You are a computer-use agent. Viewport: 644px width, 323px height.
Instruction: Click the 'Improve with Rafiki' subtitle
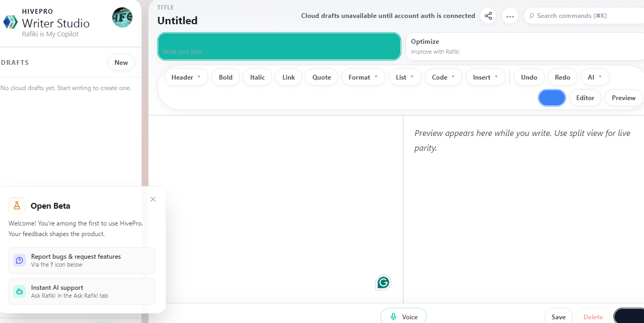coord(435,52)
